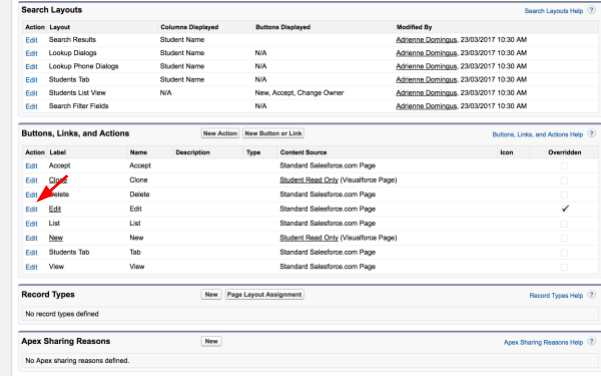This screenshot has height=376, width=601.
Task: Open Adrienne Domingus link for Students Tab row
Action: click(426, 80)
